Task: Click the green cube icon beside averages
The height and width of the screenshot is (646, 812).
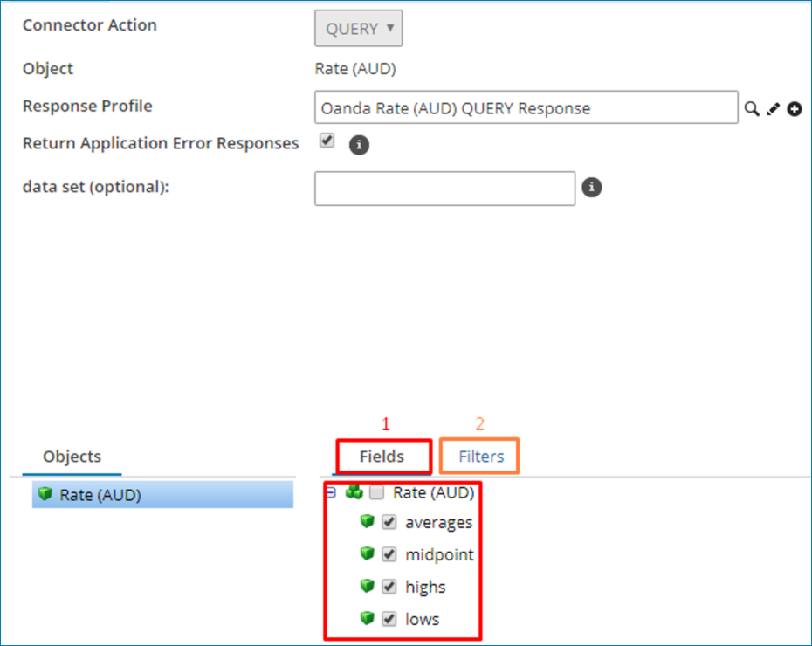Action: 368,522
